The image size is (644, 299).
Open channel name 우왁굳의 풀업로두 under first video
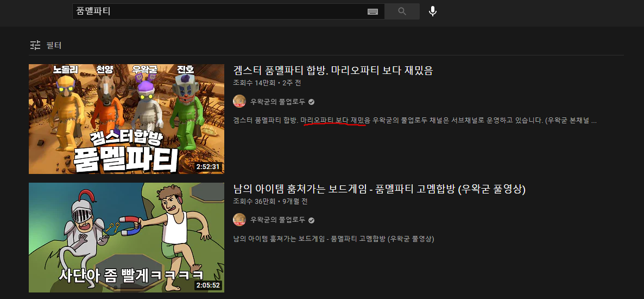coord(277,102)
